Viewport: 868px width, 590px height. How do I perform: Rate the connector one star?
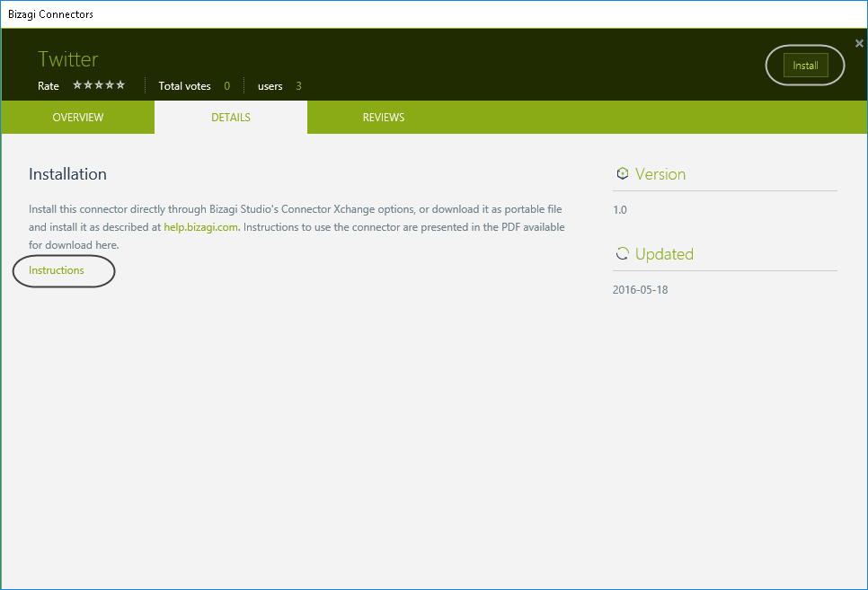77,85
